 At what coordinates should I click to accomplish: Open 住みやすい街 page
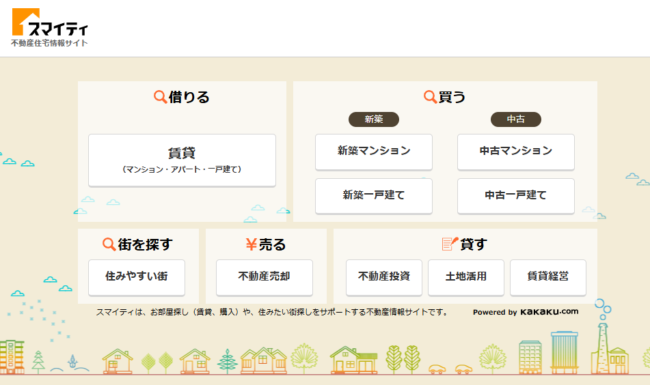click(136, 277)
